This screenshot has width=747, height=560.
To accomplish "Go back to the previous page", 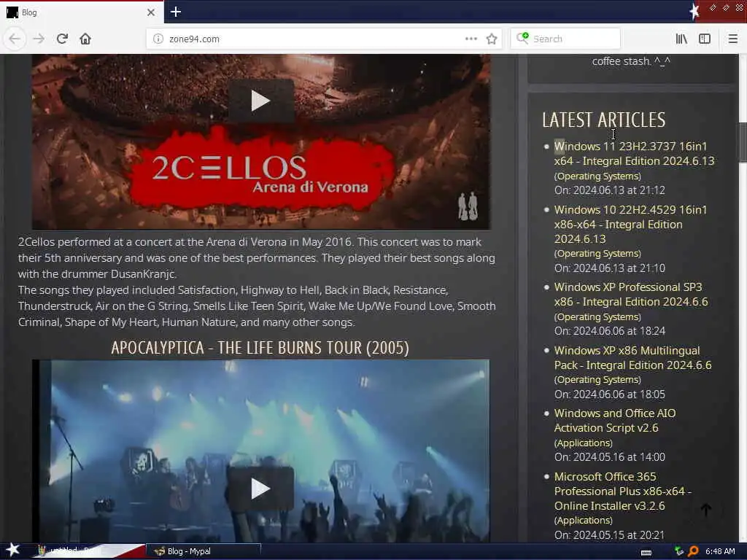I will click(x=15, y=39).
